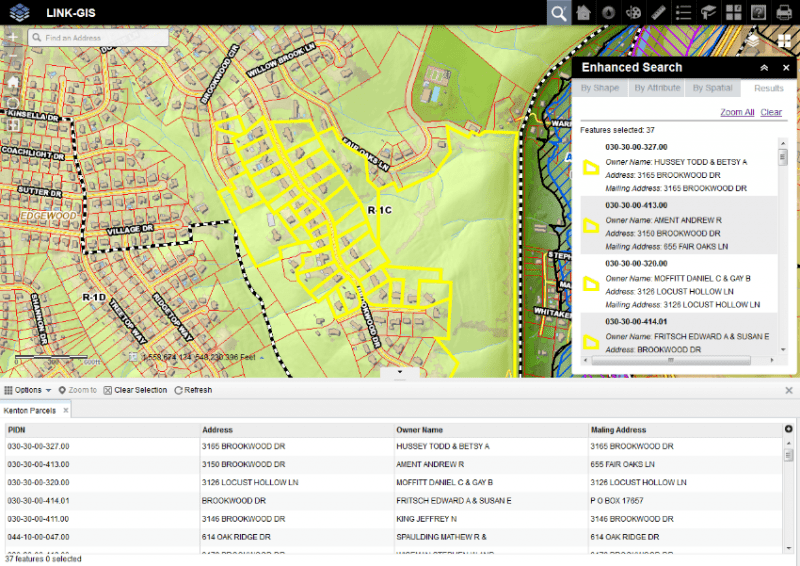Switch to the By Shape tab

pyautogui.click(x=600, y=88)
